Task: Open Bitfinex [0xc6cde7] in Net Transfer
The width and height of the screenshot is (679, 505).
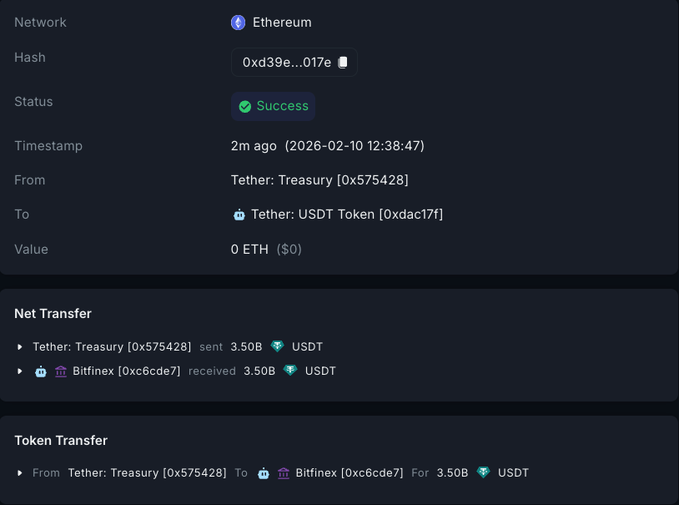Action: [x=126, y=371]
